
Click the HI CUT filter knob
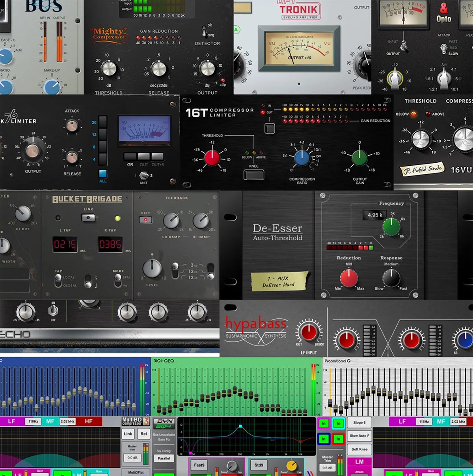(23, 213)
